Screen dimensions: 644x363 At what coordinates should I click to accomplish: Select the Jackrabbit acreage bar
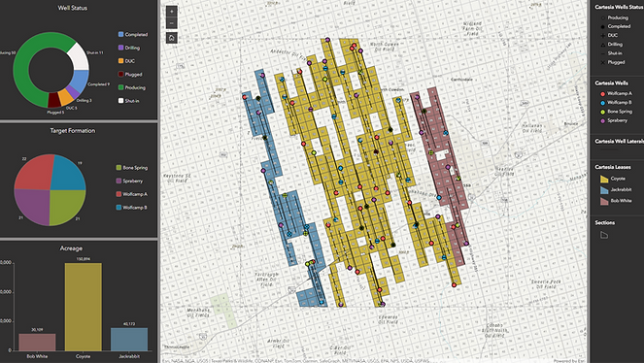point(129,339)
